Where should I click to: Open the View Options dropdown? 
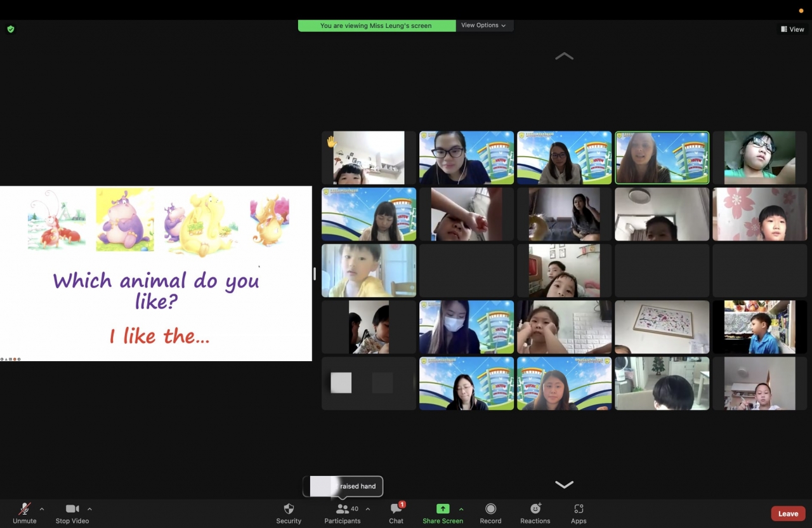483,25
